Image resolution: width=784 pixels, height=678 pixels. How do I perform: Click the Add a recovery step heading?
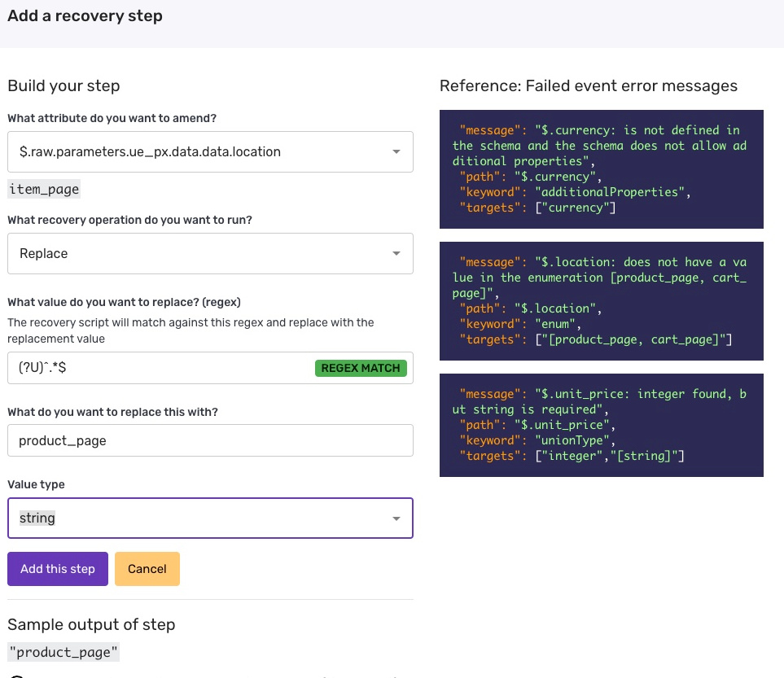coord(85,16)
